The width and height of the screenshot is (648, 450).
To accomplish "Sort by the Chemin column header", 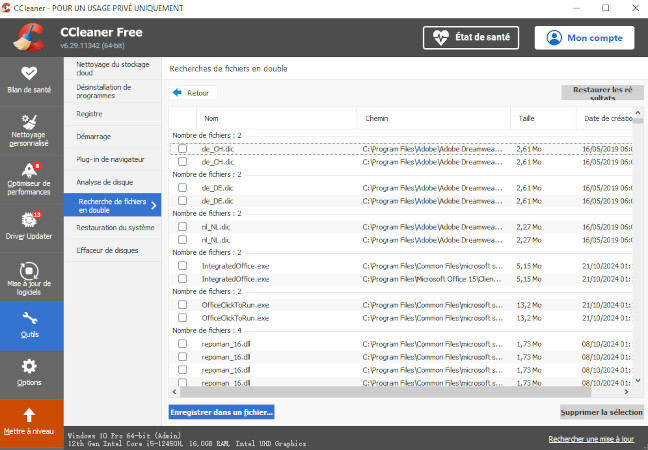I will [434, 119].
